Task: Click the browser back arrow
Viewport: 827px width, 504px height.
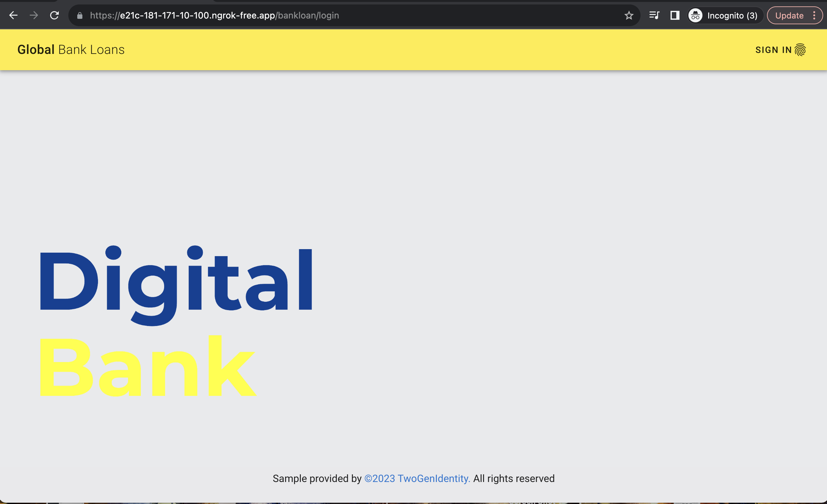Action: tap(13, 15)
